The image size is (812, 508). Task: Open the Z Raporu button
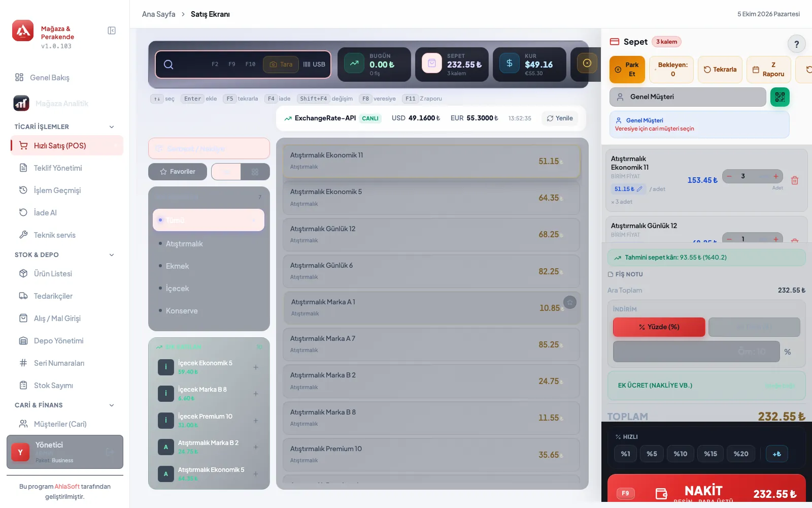coord(769,70)
